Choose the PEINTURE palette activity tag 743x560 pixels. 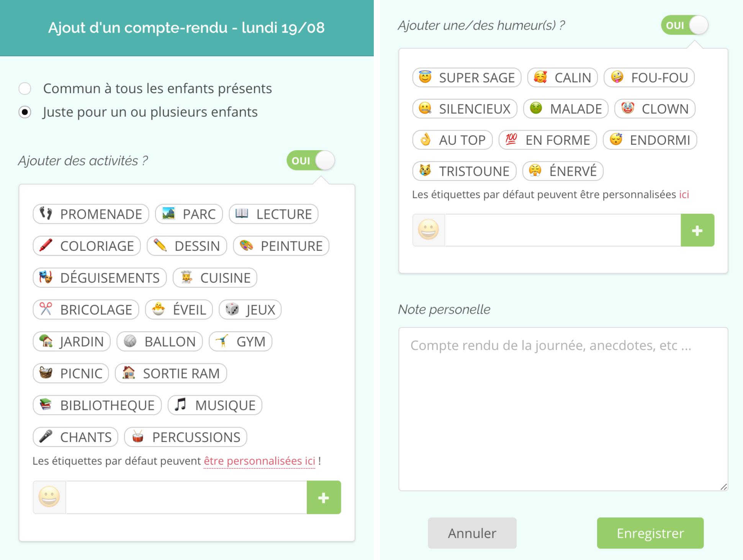[x=281, y=246]
